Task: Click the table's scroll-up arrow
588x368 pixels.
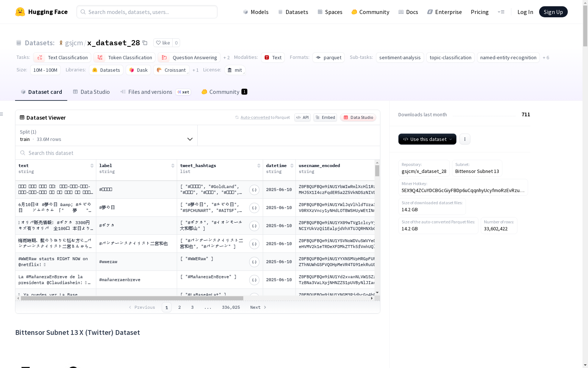Action: point(377,162)
